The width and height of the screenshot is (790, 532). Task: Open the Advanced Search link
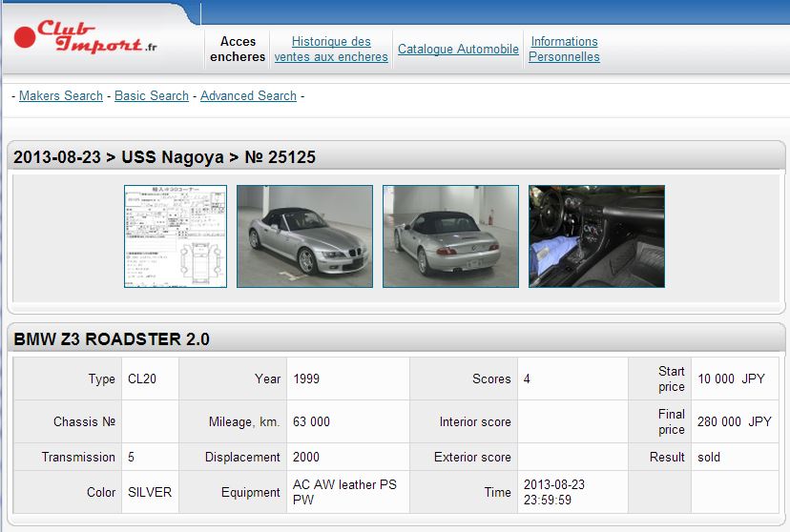click(248, 95)
